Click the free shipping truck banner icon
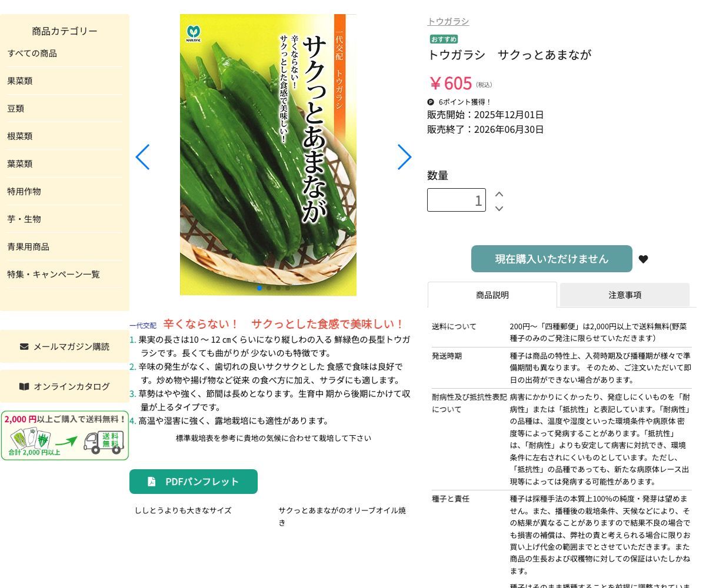This screenshot has width=706, height=588. tap(65, 436)
